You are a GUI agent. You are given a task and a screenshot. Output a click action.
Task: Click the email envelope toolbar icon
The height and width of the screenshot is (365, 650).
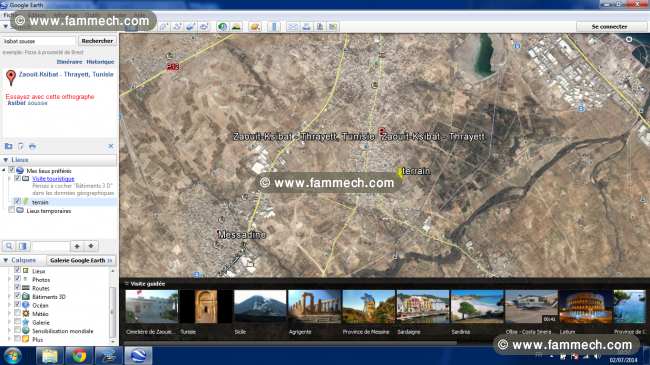[x=293, y=27]
